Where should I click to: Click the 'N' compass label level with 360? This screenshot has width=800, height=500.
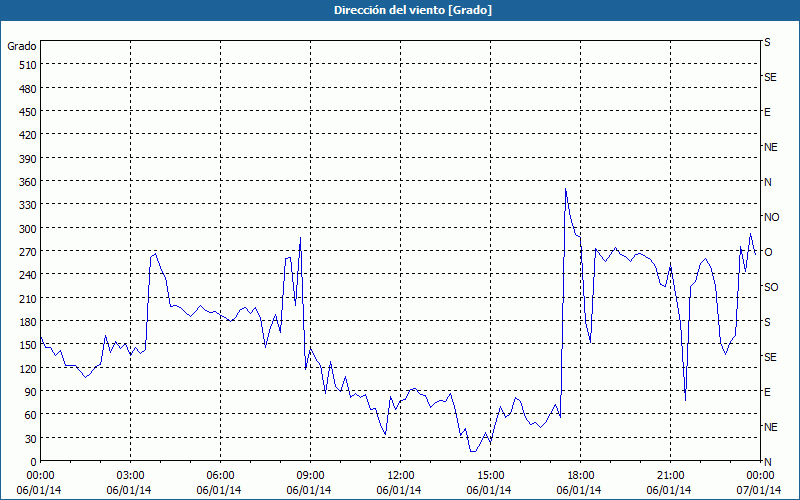click(x=767, y=182)
